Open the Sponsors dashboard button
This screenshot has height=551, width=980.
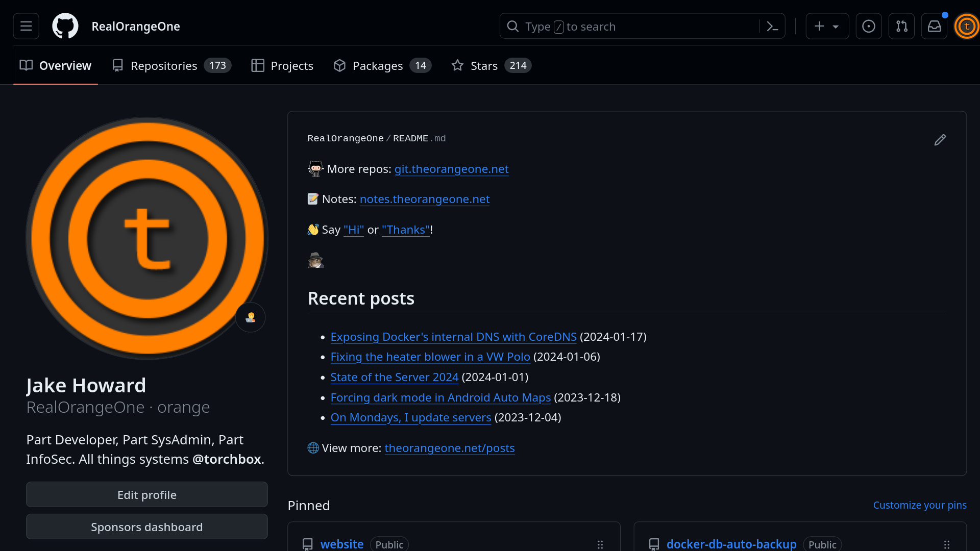pos(147,527)
